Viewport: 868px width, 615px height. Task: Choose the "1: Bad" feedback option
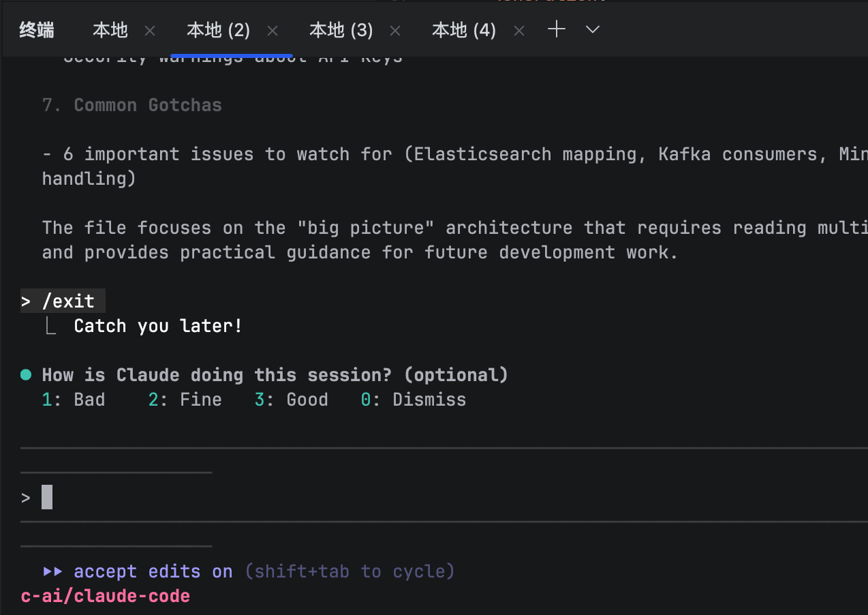[x=74, y=400]
